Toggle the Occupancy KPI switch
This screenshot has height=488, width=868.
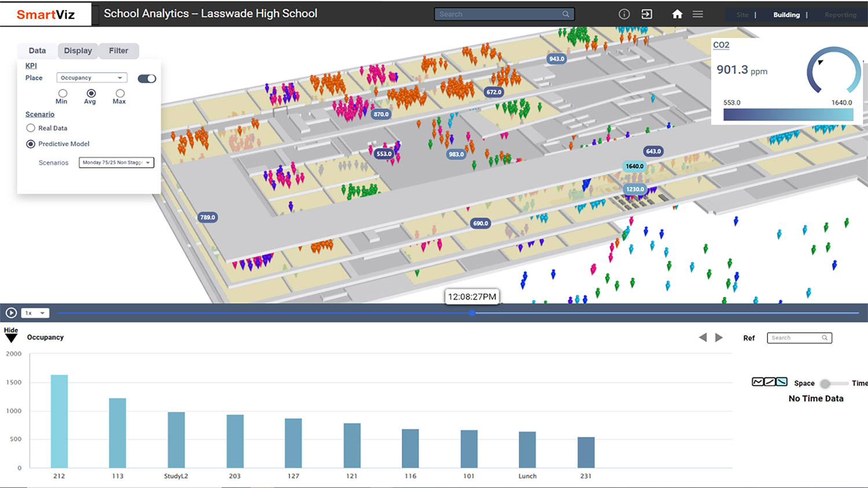[x=146, y=78]
